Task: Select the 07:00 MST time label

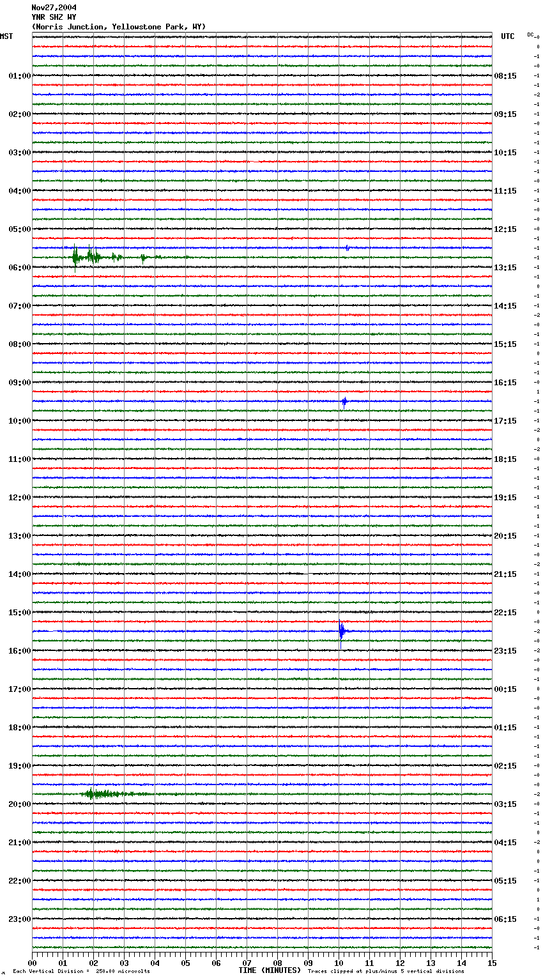Action: pos(20,306)
